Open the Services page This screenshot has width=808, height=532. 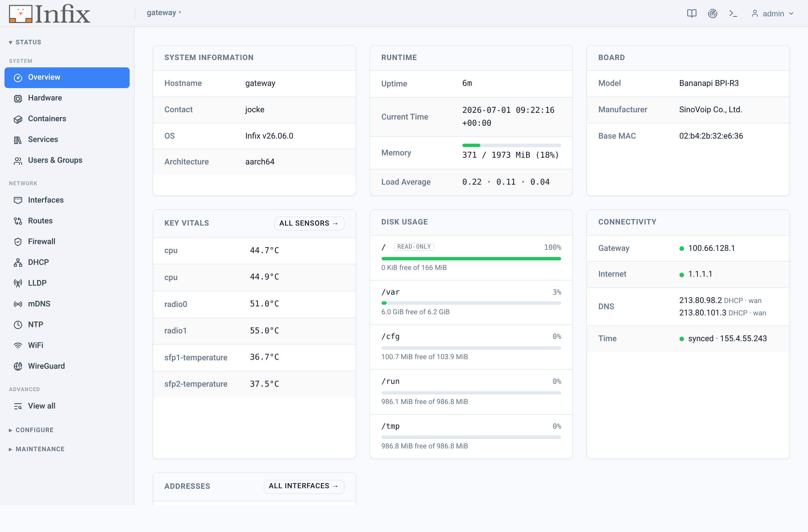coord(67,139)
